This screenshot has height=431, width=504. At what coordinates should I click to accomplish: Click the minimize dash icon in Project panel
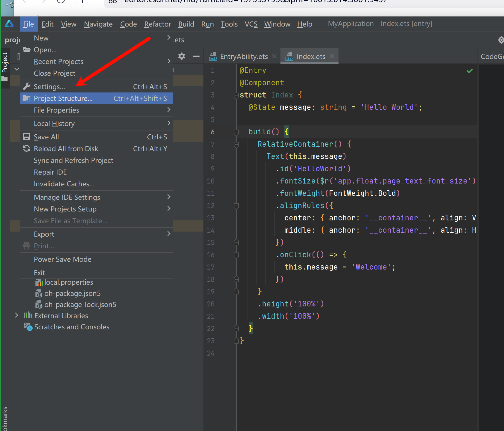[196, 56]
